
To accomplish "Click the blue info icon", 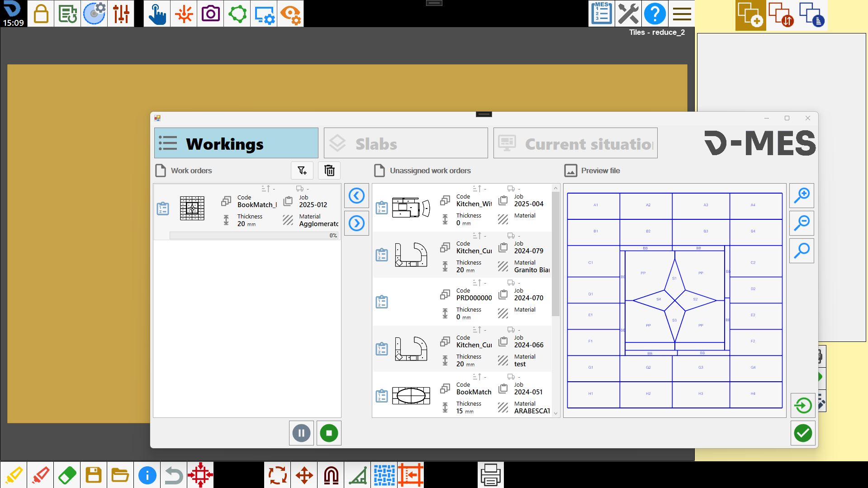I will [x=147, y=475].
